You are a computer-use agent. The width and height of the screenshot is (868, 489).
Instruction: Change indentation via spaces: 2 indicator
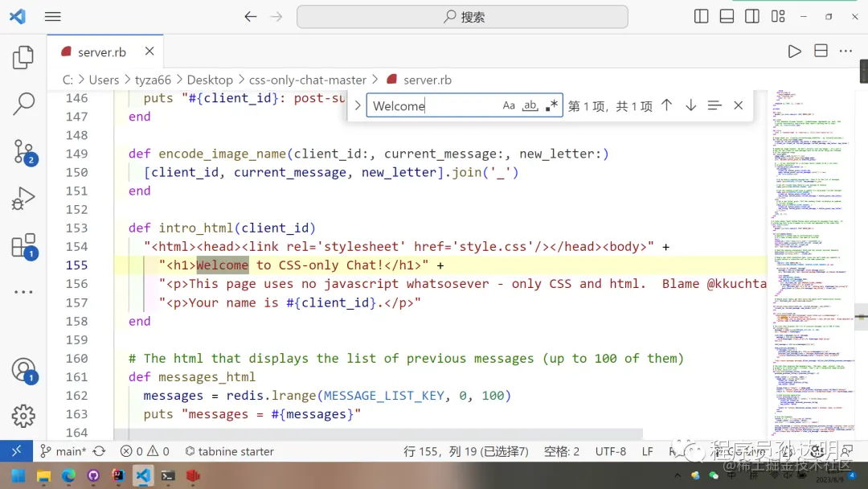561,451
